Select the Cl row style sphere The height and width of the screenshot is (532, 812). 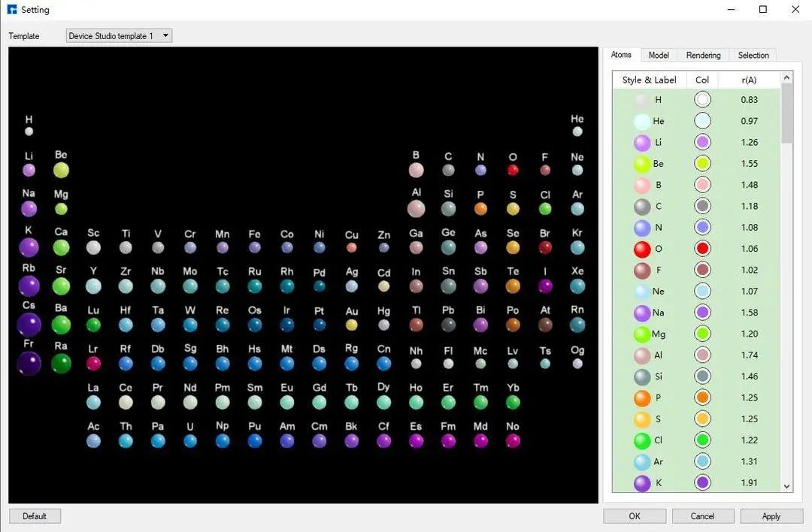tap(642, 440)
